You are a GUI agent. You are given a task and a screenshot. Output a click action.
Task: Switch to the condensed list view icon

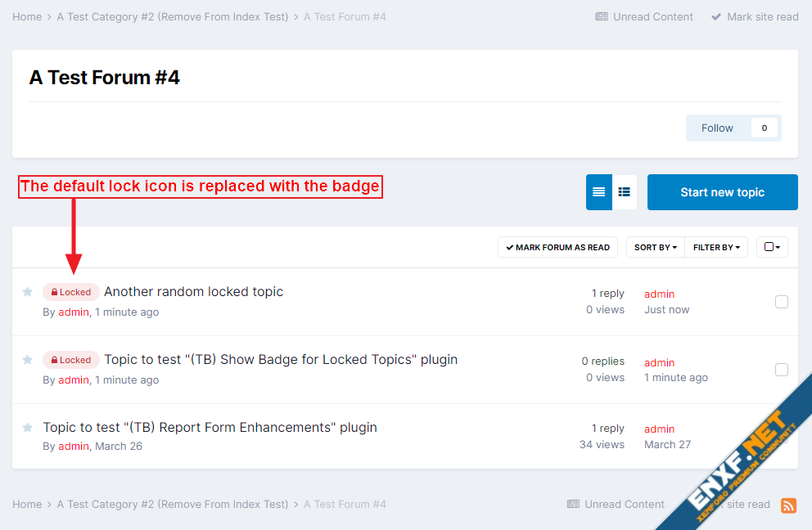[x=625, y=192]
